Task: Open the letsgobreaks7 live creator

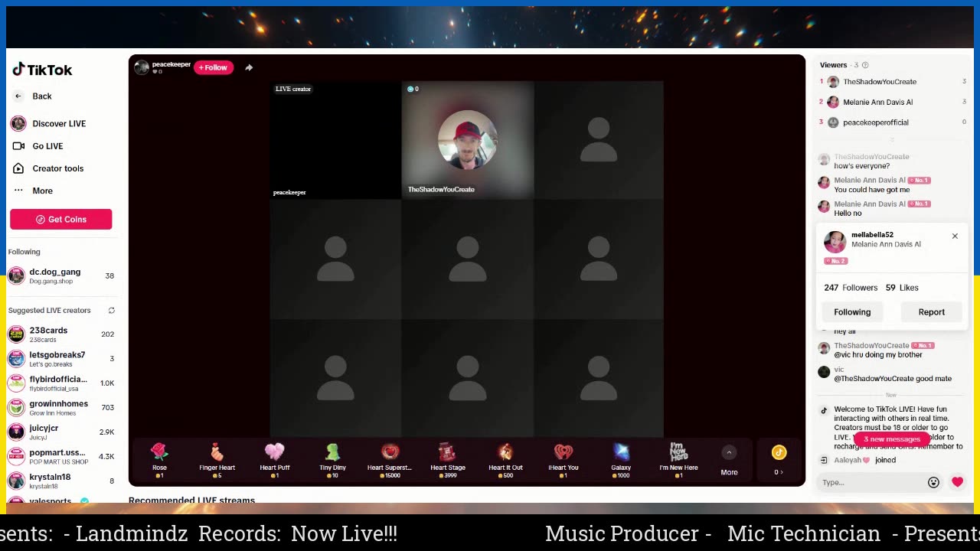Action: [60, 359]
